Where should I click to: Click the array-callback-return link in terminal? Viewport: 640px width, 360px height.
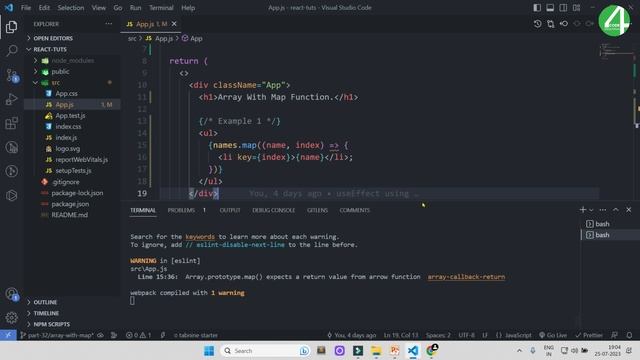(x=466, y=277)
